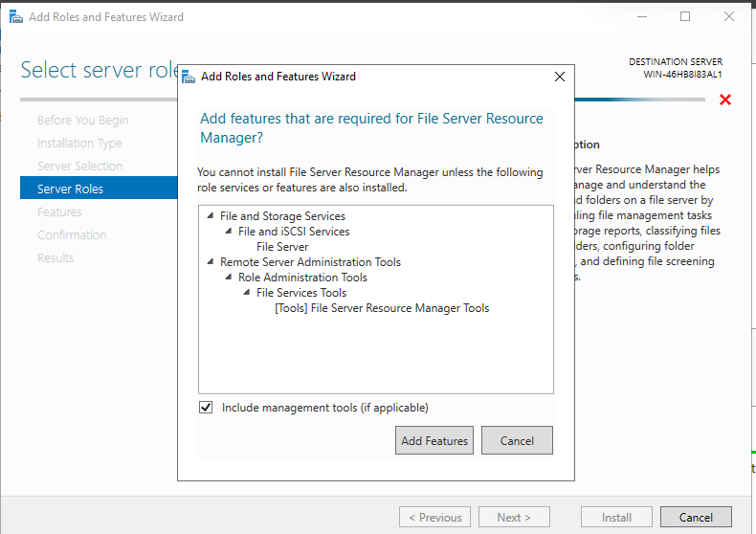Click the red X error icon
Viewport: 756px width, 534px height.
click(724, 100)
